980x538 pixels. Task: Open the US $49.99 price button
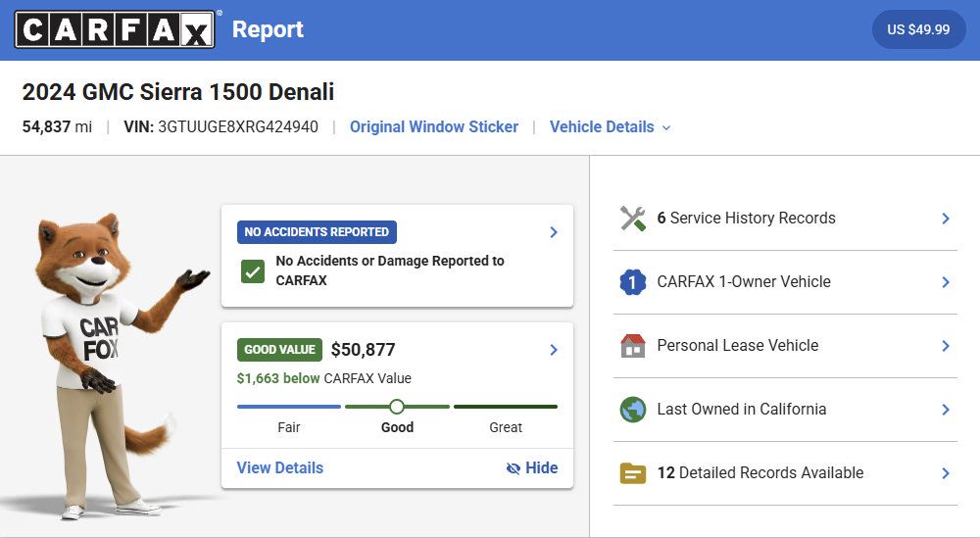(918, 29)
